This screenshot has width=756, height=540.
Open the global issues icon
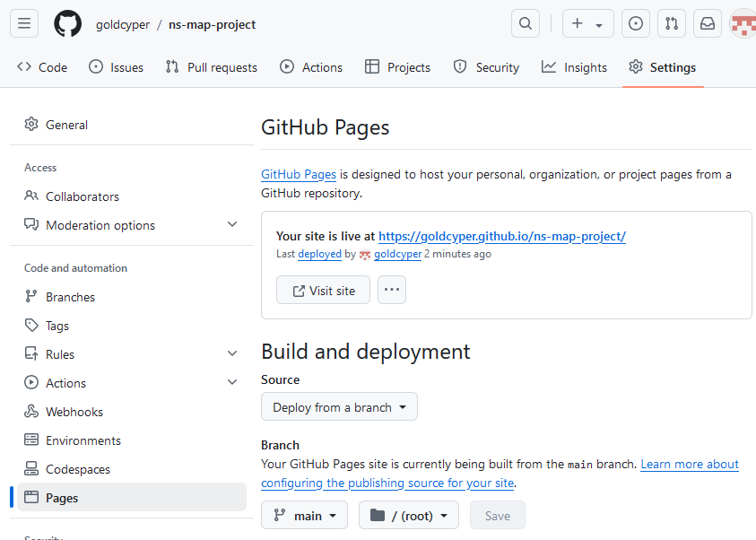[x=636, y=23]
